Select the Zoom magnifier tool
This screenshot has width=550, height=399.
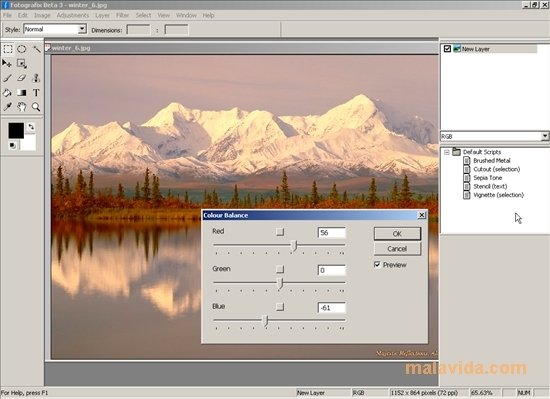pyautogui.click(x=36, y=107)
